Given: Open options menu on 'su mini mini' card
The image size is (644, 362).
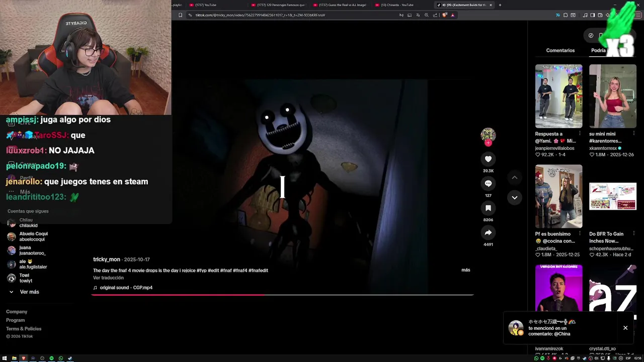Looking at the screenshot, I should click(633, 134).
